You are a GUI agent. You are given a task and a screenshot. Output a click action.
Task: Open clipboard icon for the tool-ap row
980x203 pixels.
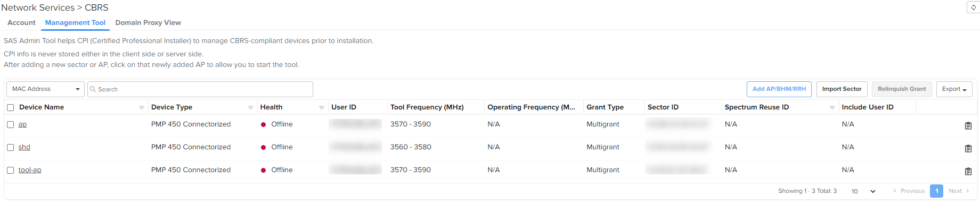[968, 172]
